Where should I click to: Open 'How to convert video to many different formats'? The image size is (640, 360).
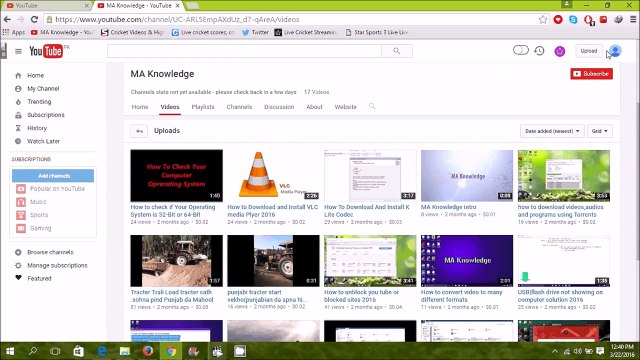[x=462, y=296]
